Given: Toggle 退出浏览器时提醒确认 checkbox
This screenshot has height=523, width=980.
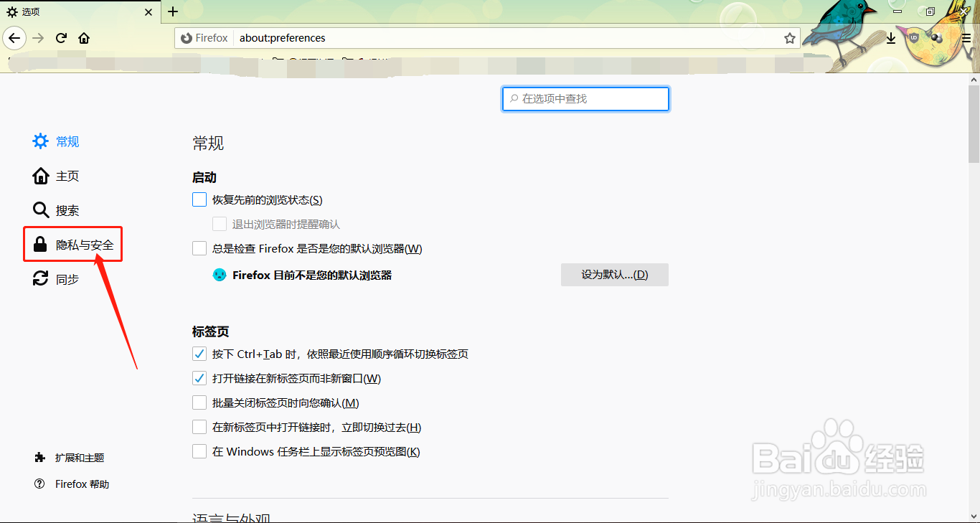Looking at the screenshot, I should 220,224.
